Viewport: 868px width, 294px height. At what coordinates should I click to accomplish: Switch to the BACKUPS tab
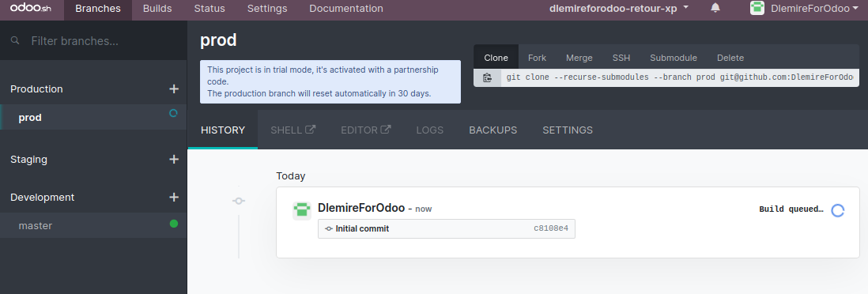pyautogui.click(x=492, y=130)
